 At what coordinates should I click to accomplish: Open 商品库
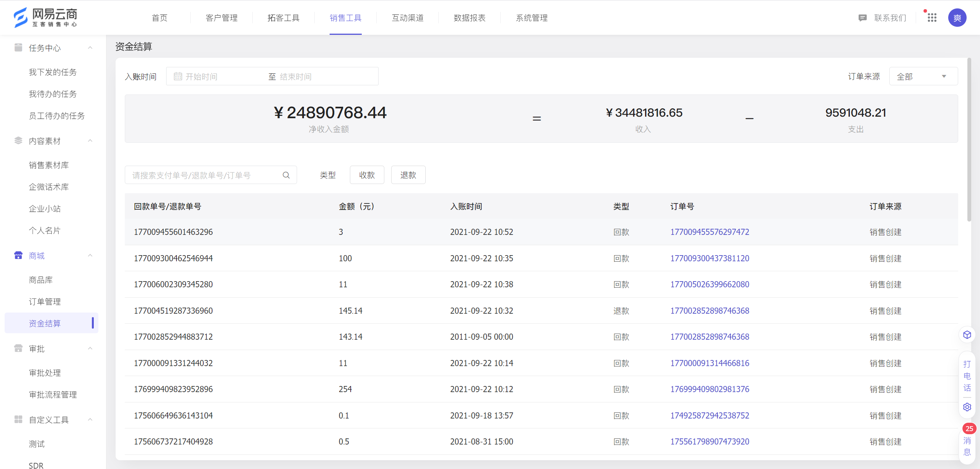point(41,280)
